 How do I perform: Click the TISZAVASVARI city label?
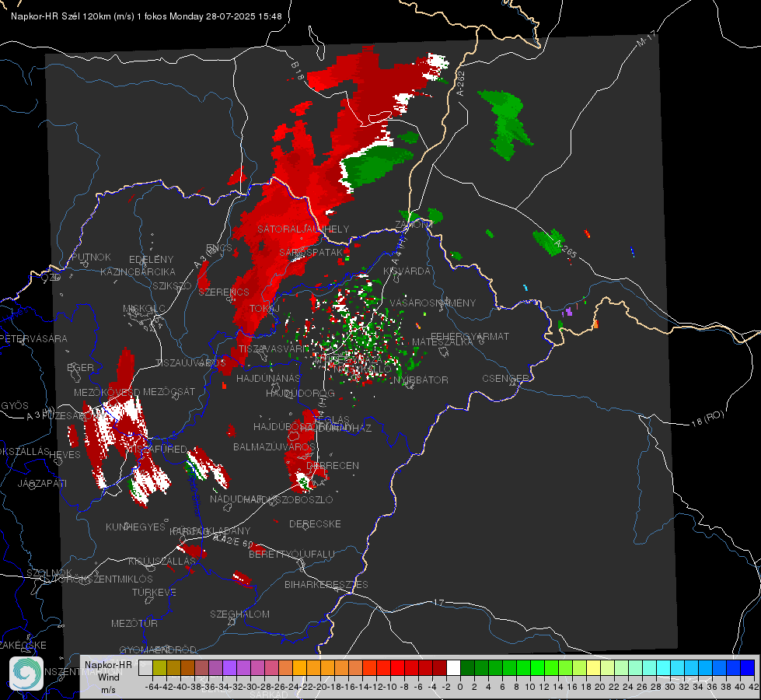click(x=274, y=348)
